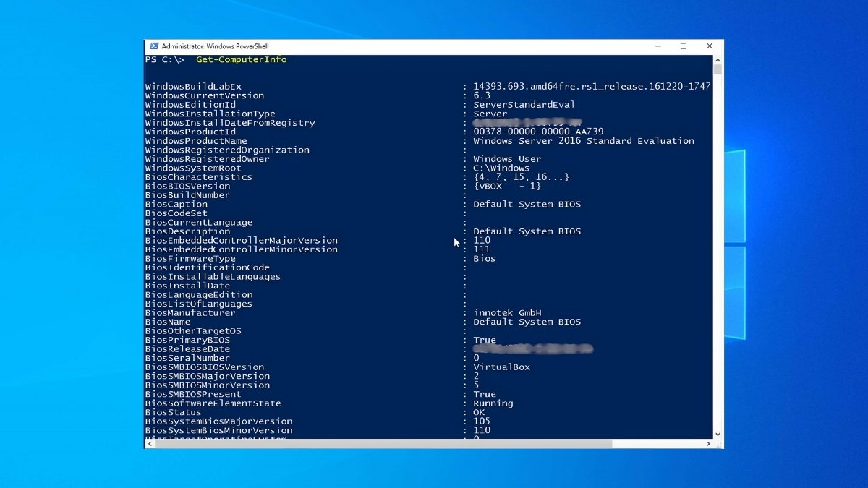Select the BiosCharacteristics property name
Image resolution: width=868 pixels, height=488 pixels.
(x=199, y=177)
